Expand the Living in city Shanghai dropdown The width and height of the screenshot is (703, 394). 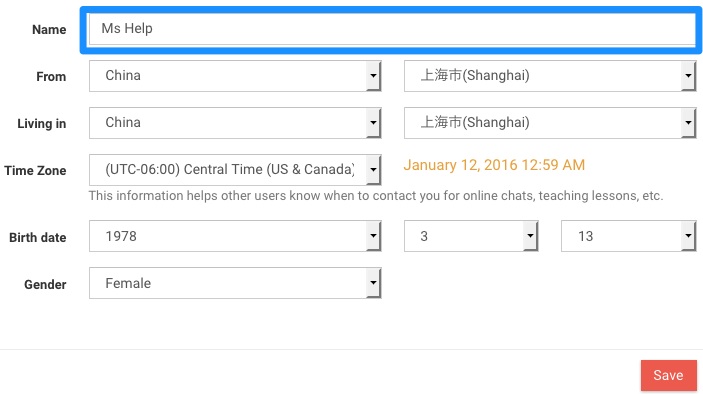tap(550, 123)
